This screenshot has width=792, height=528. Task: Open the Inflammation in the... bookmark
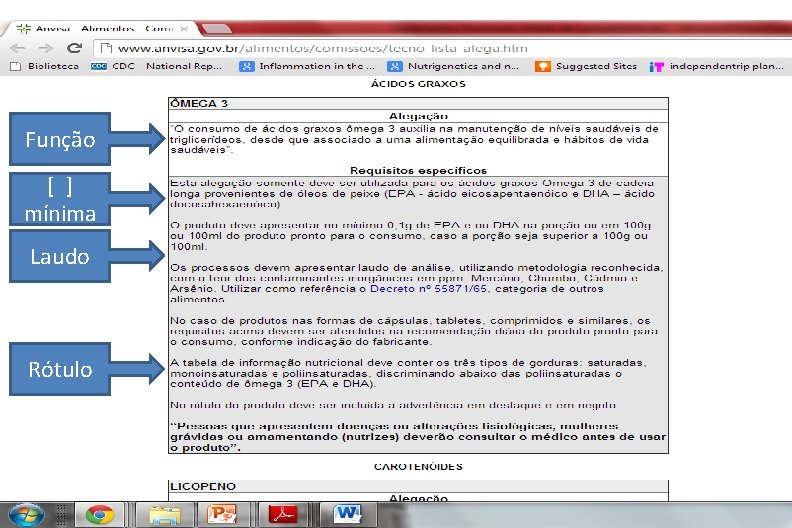point(307,66)
